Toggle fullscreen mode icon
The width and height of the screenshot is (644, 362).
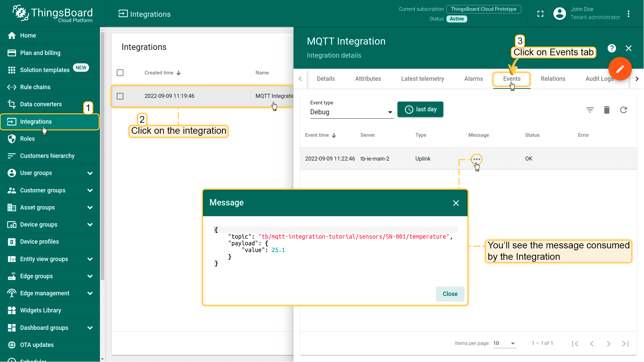(x=540, y=14)
